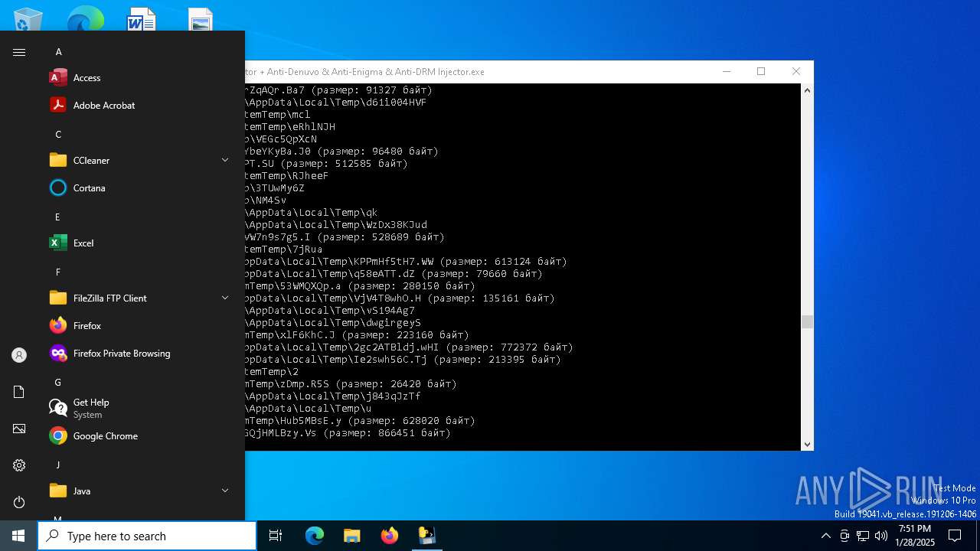
Task: Open File Explorer from the taskbar
Action: [351, 536]
